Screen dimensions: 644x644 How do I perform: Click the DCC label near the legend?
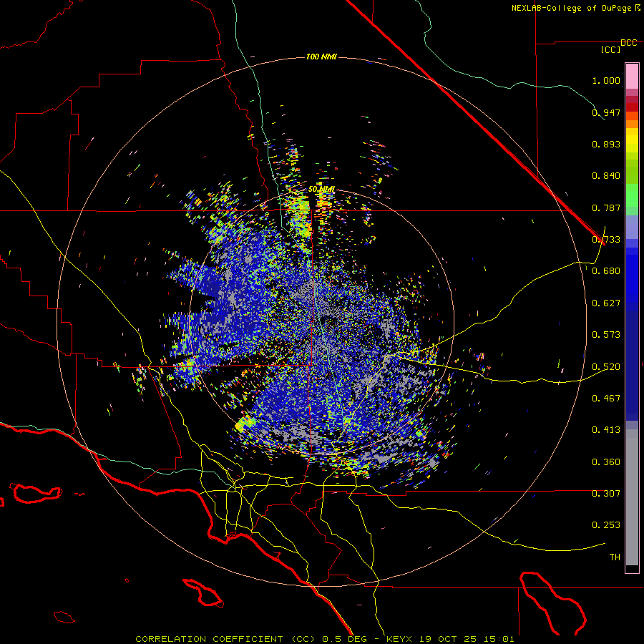click(x=628, y=43)
